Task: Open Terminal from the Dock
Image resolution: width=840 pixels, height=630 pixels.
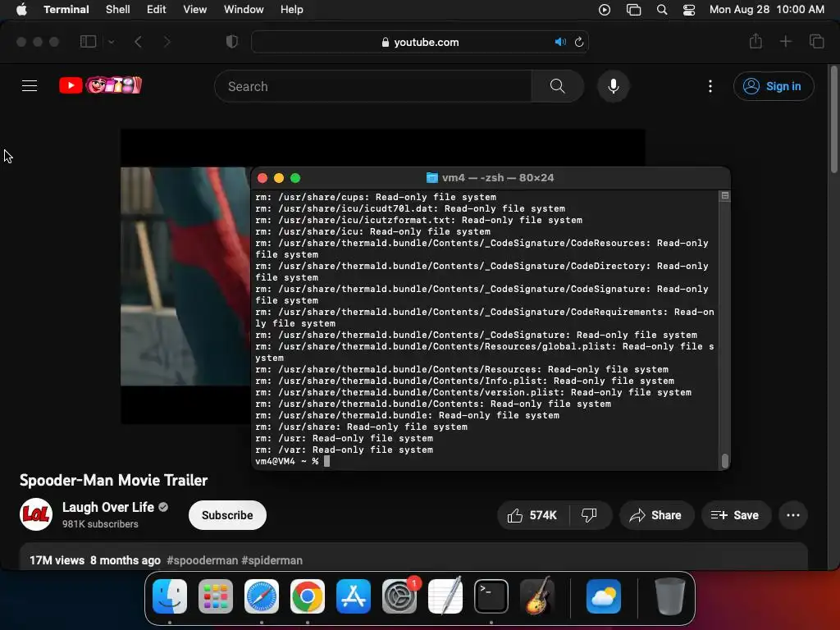Action: pyautogui.click(x=491, y=596)
